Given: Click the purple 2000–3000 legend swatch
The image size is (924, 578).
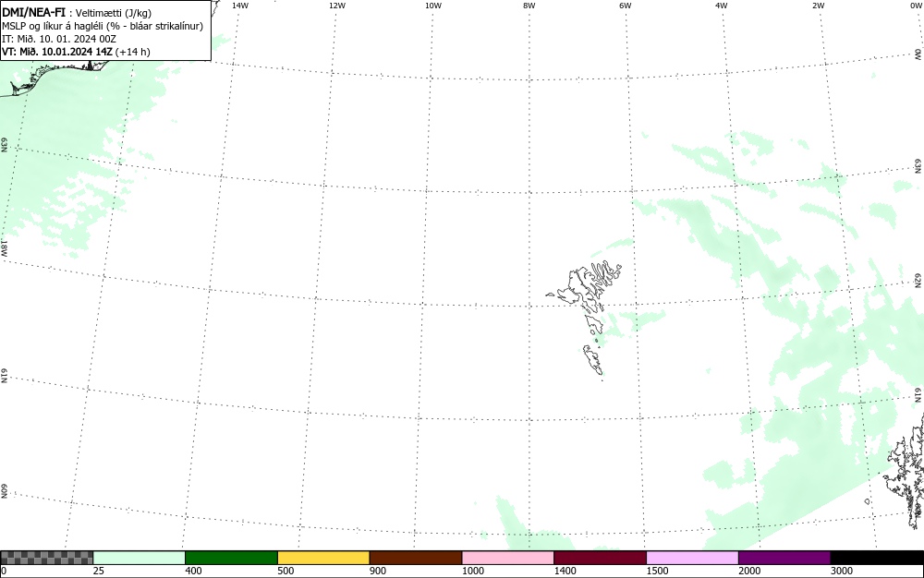Looking at the screenshot, I should (x=784, y=558).
